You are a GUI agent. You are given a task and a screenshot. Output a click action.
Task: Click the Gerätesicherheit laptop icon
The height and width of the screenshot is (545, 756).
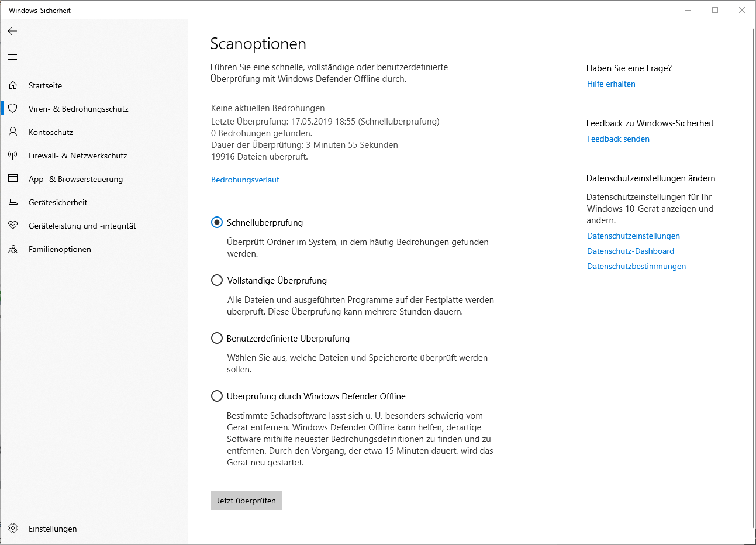[13, 202]
